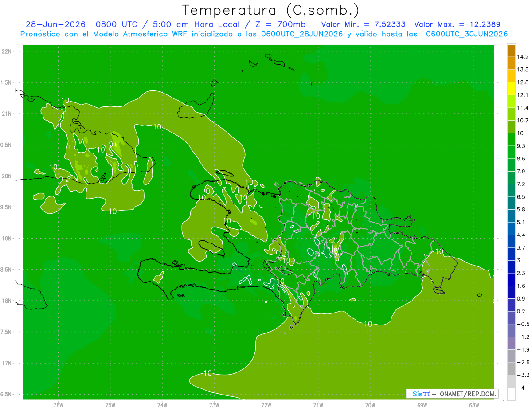This screenshot has height=411, width=532.
Task: Click the "12.1" color scale label
Action: [x=523, y=95]
